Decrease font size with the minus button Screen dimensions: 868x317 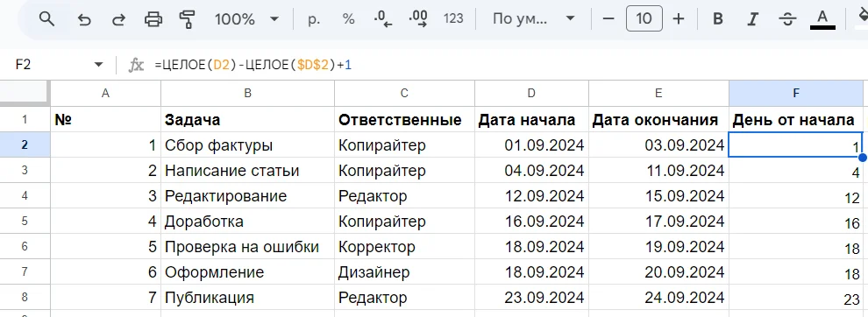point(609,19)
